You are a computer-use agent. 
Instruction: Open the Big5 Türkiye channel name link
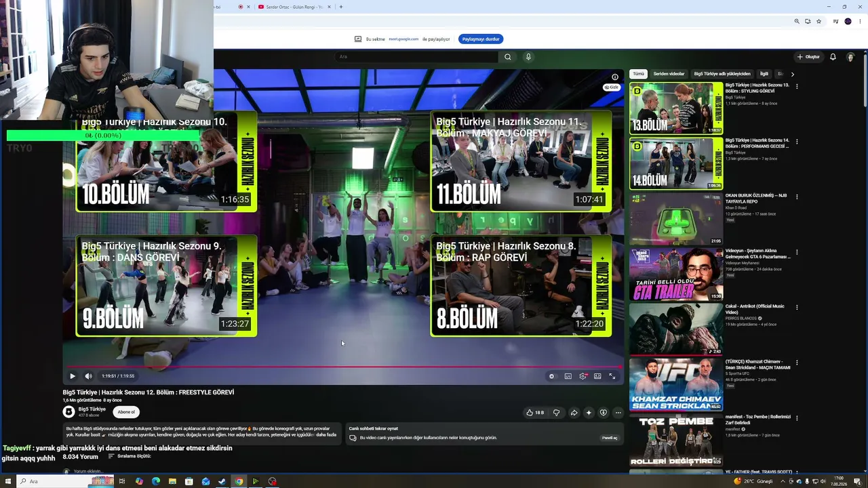click(92, 409)
